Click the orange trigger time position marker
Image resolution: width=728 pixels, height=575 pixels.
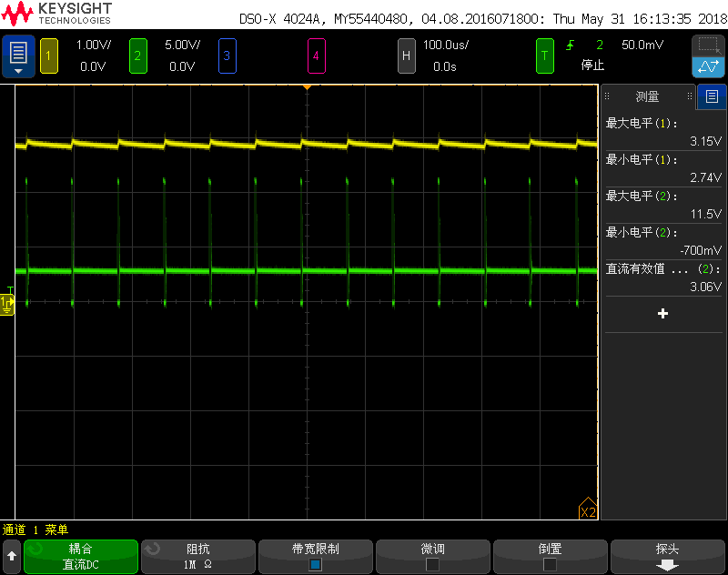pyautogui.click(x=307, y=87)
